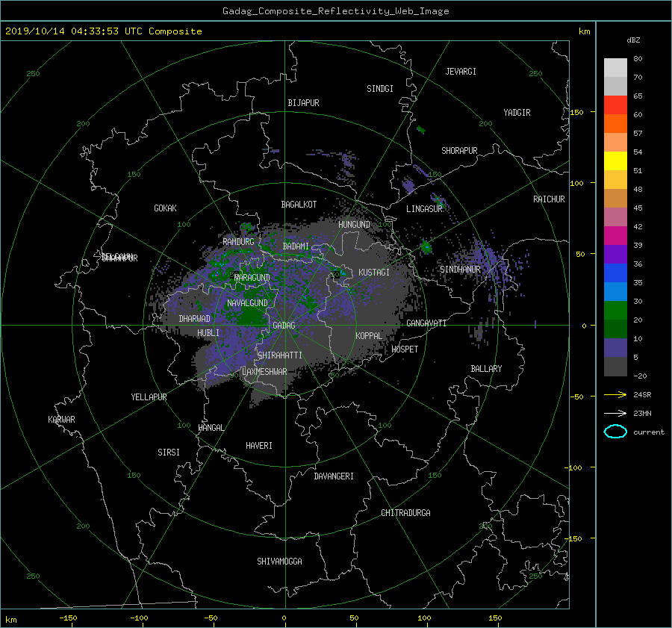
Task: Click the SHIRAHATTI label on map
Action: (280, 355)
